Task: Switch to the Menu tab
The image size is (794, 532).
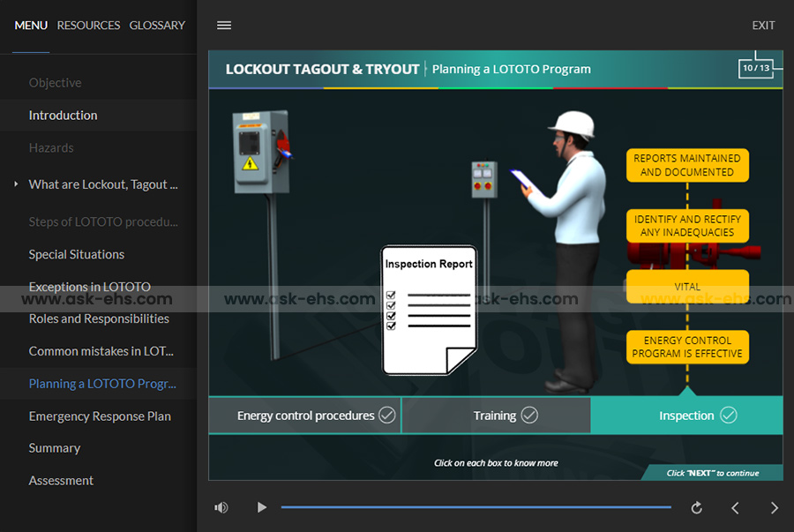Action: coord(31,26)
